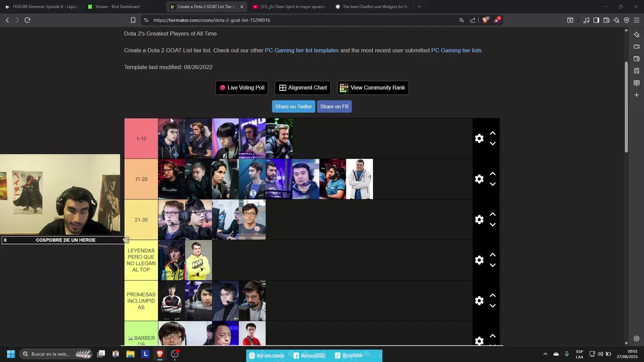The height and width of the screenshot is (362, 644).
Task: Open settings gear for PROMESAS INCUMPLIDAS tier
Action: click(479, 301)
